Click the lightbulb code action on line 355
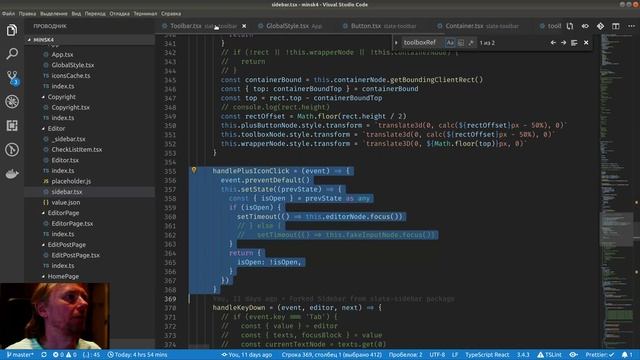 194,170
